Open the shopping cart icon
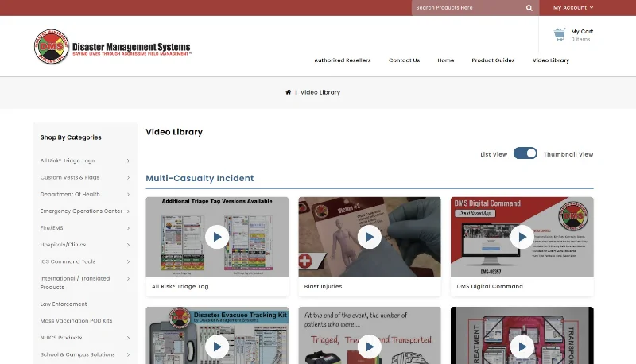The width and height of the screenshot is (636, 364). tap(560, 34)
